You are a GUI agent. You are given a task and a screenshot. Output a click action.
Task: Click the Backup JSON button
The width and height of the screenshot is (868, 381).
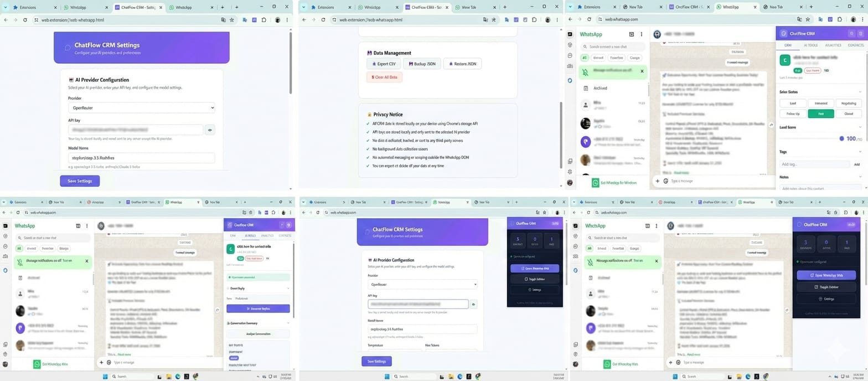tap(421, 64)
